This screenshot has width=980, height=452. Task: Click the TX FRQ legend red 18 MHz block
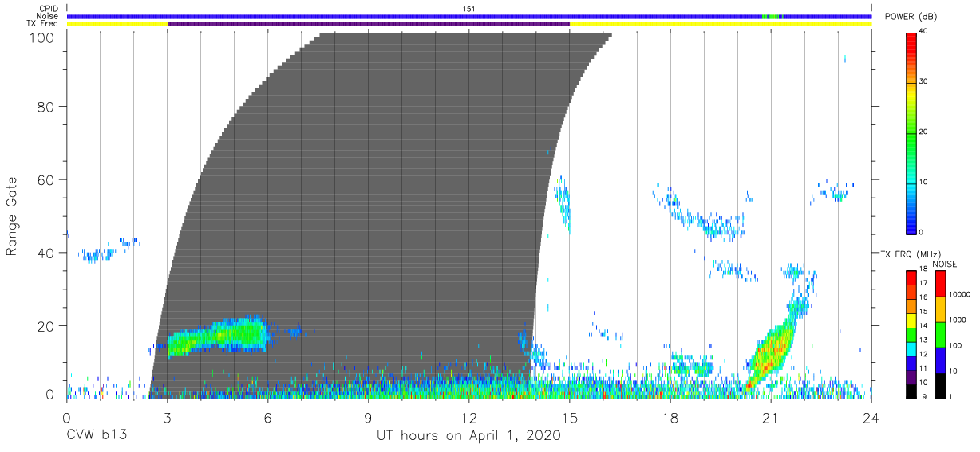(x=911, y=277)
